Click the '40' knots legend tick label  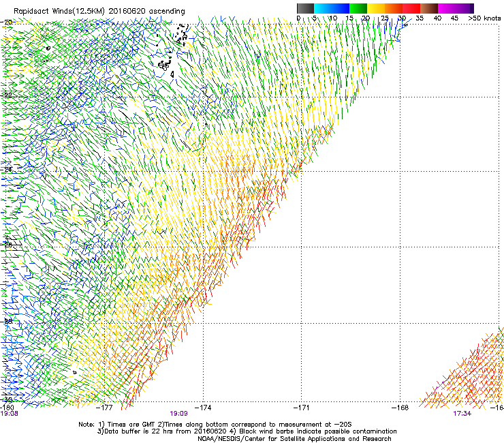coord(437,18)
